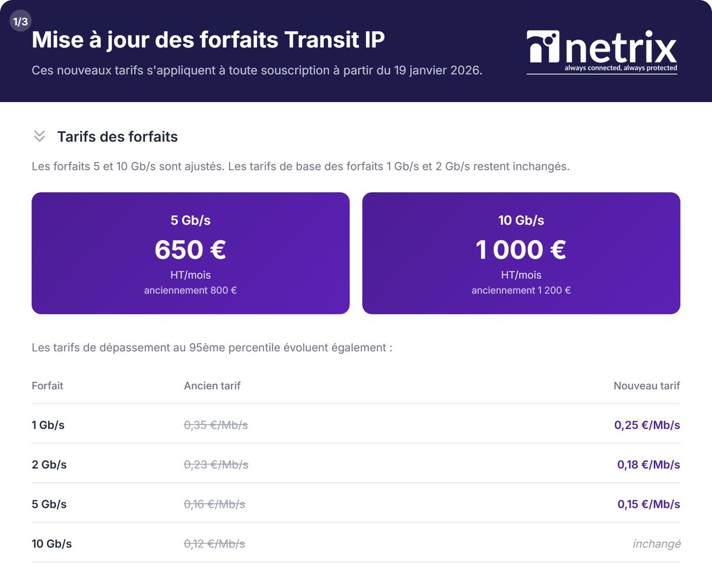Click the inchangé label for 10 Gb/s

(656, 543)
